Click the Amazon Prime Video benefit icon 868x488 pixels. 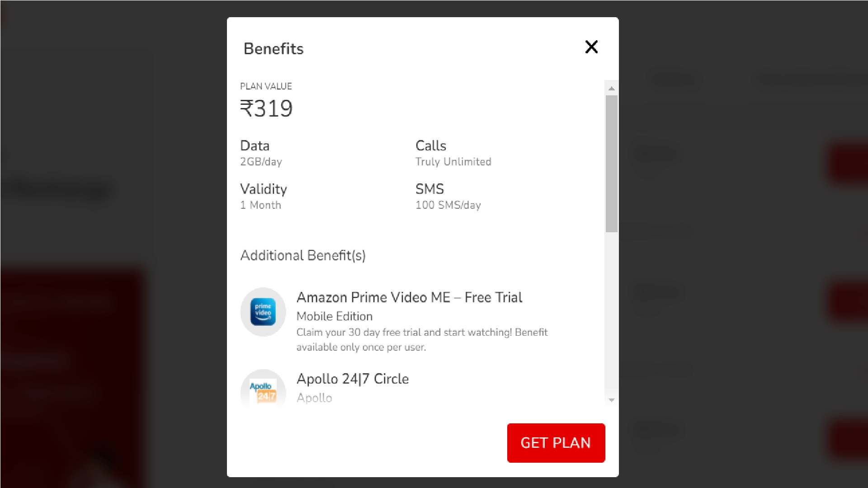[263, 312]
